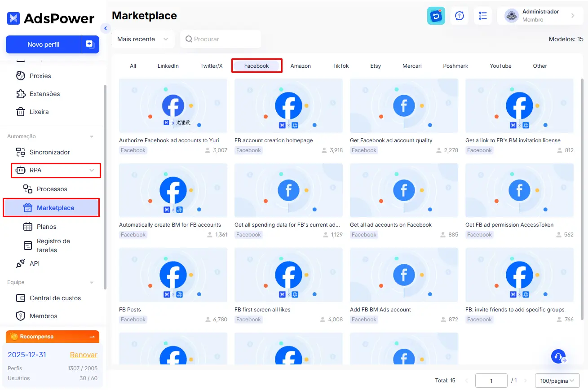Expand the Administrador account menu chevron
588x390 pixels.
[573, 16]
